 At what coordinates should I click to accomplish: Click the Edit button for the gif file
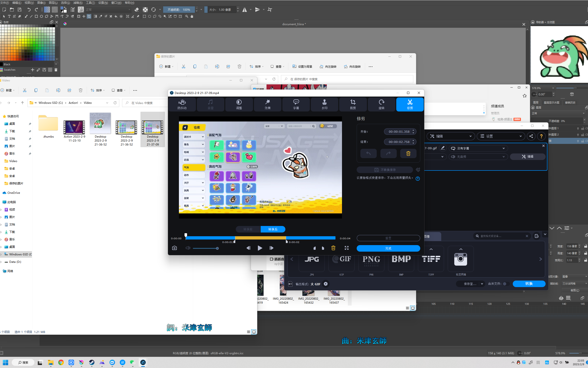click(527, 157)
